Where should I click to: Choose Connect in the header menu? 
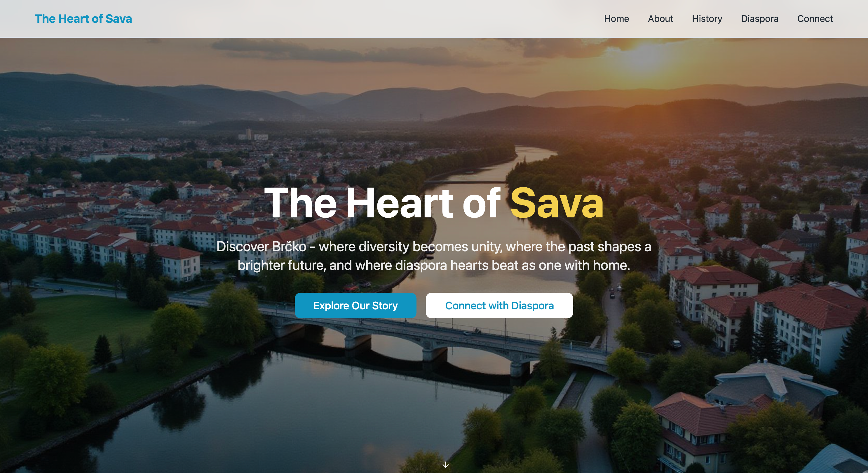815,19
